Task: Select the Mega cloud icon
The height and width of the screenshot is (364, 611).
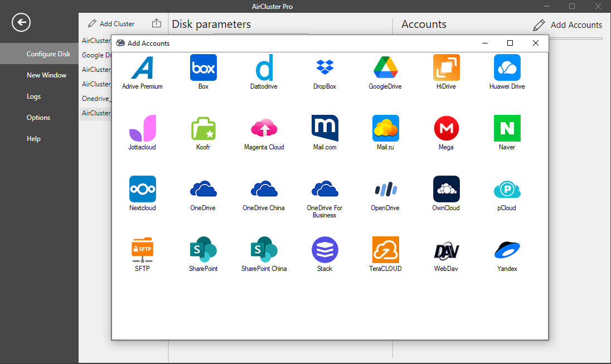Action: (x=446, y=129)
